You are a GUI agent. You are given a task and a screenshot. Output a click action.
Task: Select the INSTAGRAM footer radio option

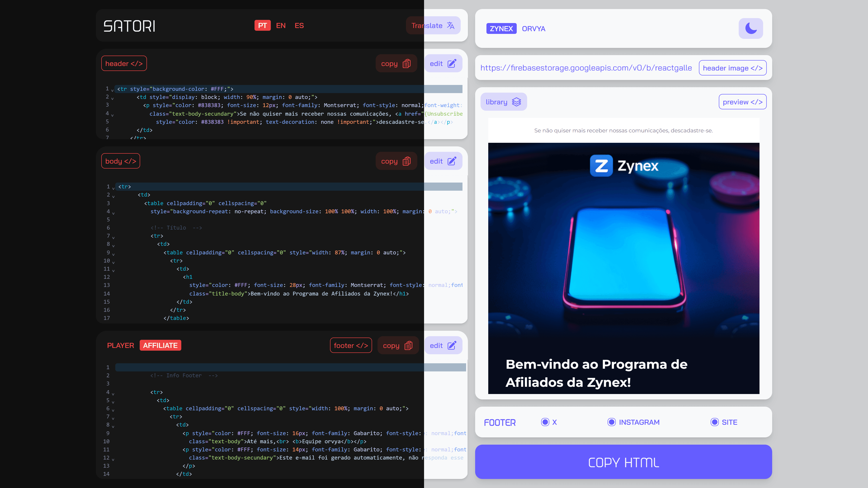tap(612, 422)
